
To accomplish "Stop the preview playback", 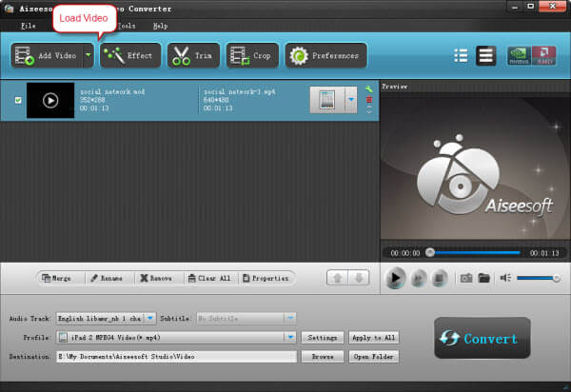I will point(439,279).
